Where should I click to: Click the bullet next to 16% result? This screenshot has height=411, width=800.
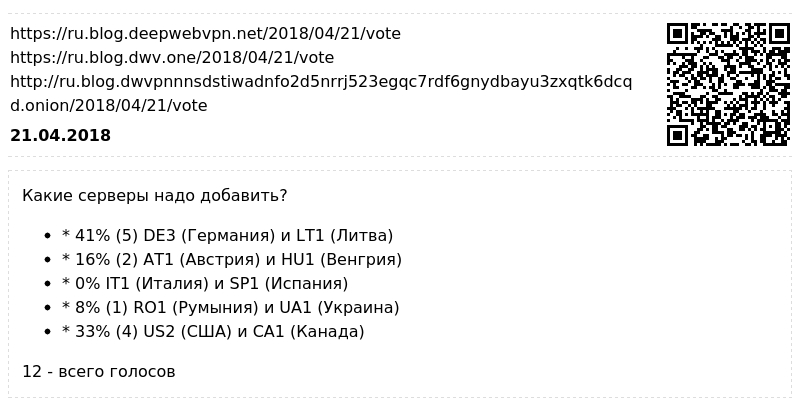point(48,260)
